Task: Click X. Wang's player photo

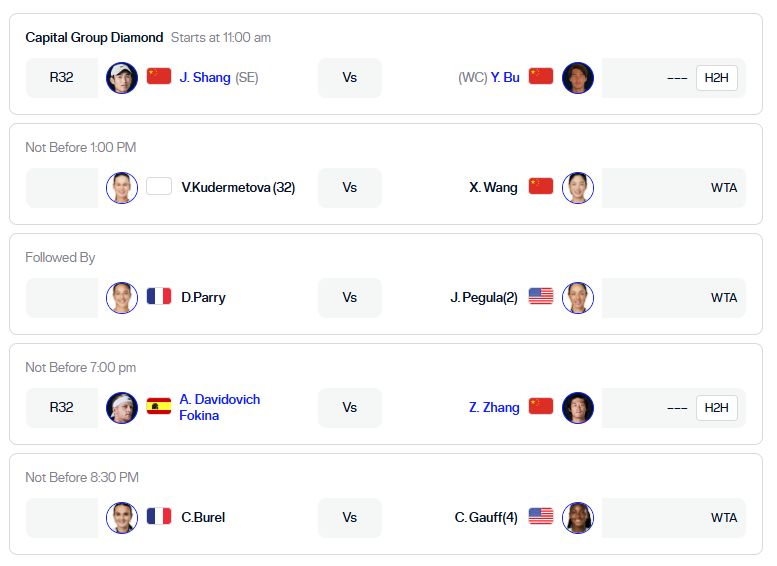Action: 578,188
